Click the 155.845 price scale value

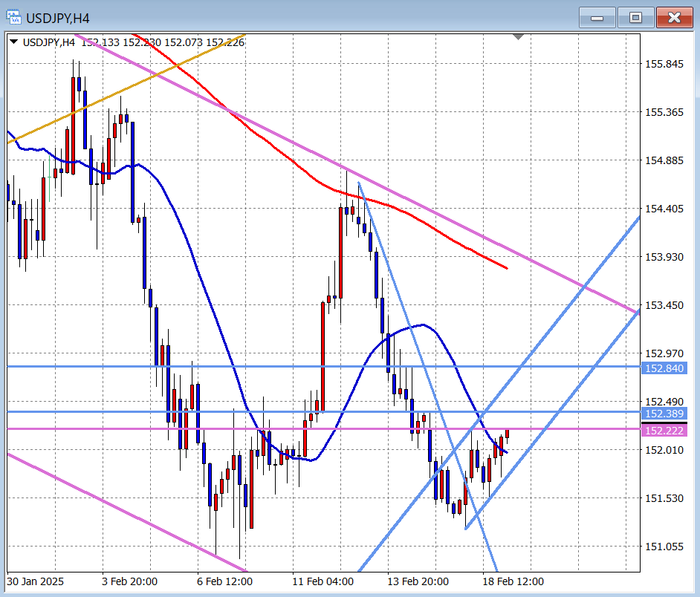(x=664, y=64)
